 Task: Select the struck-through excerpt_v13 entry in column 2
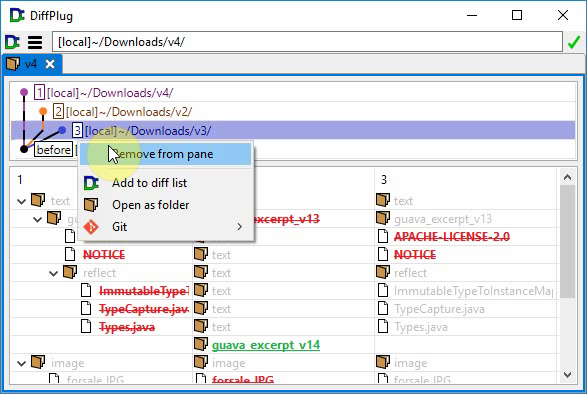[x=286, y=219]
